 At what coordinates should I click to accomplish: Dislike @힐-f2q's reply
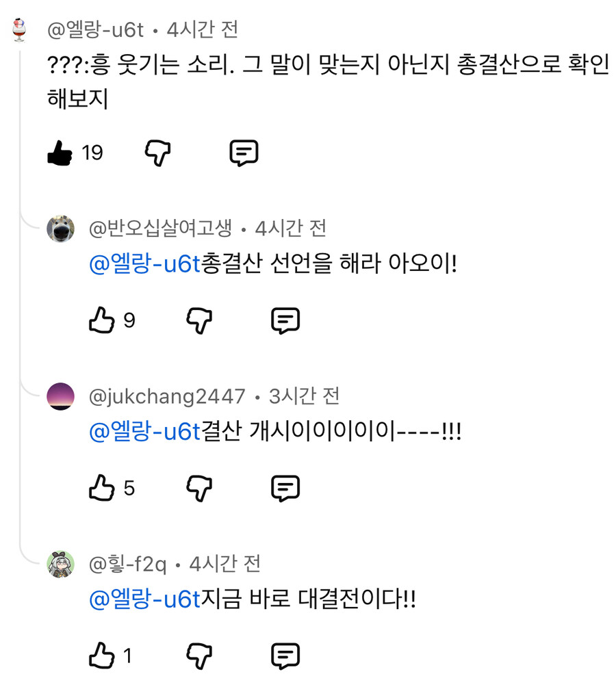point(198,655)
